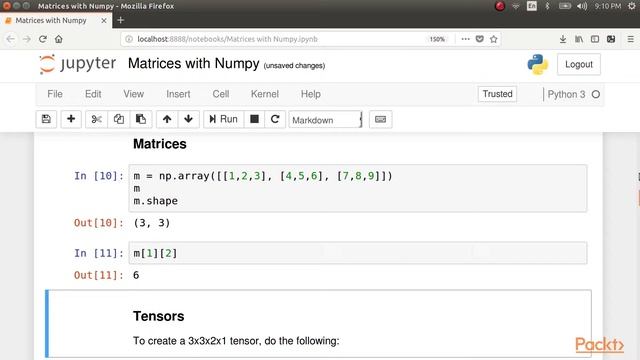The width and height of the screenshot is (640, 360).
Task: Paste cells below icon
Action: click(x=141, y=119)
